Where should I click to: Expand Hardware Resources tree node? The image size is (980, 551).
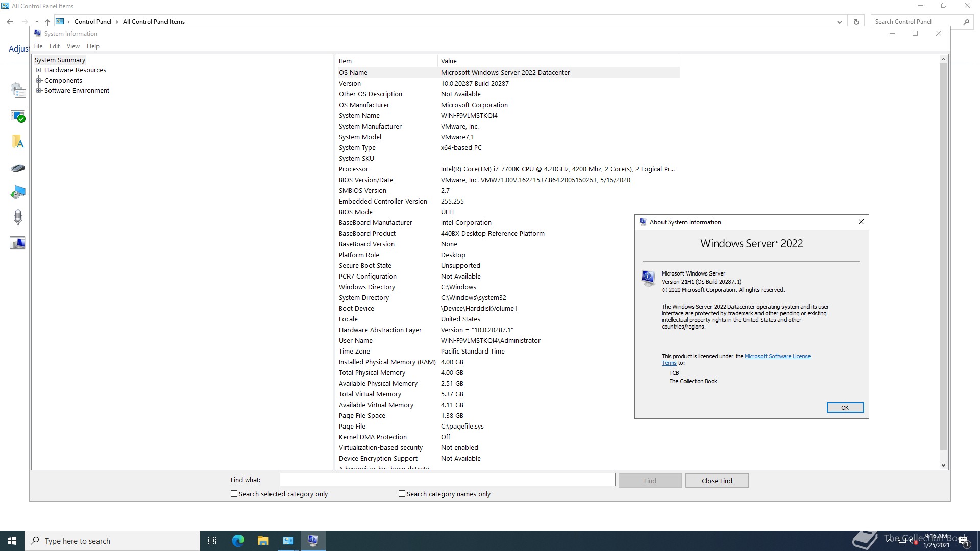click(38, 70)
